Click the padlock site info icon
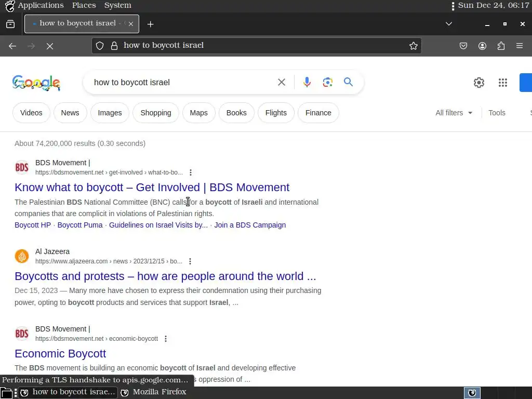The width and height of the screenshot is (532, 399). (x=114, y=46)
